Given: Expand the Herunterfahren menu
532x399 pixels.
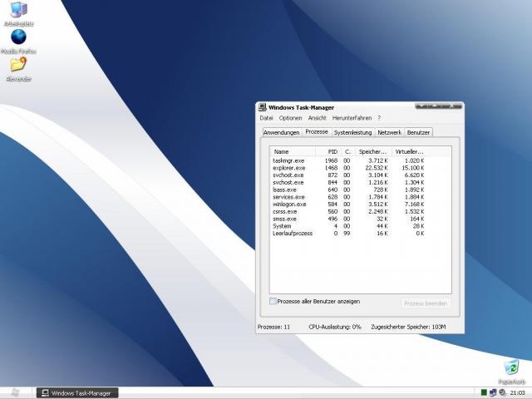Looking at the screenshot, I should [x=351, y=118].
